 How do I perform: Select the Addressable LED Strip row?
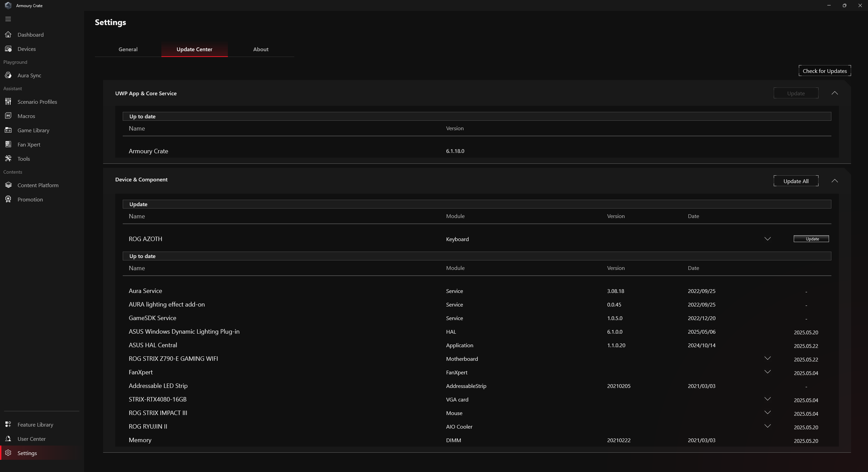[x=477, y=386]
